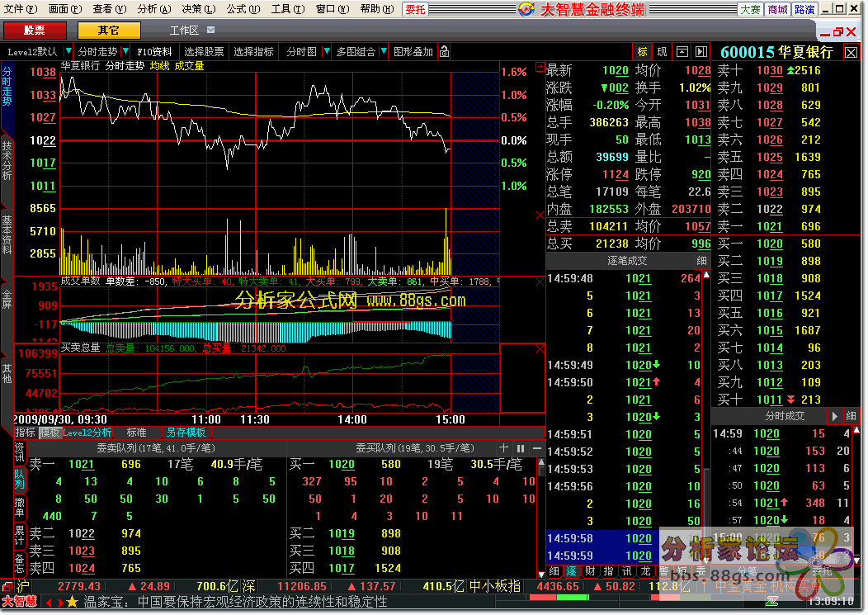Open the 查看(V) menu
The width and height of the screenshot is (868, 615).
point(109,9)
